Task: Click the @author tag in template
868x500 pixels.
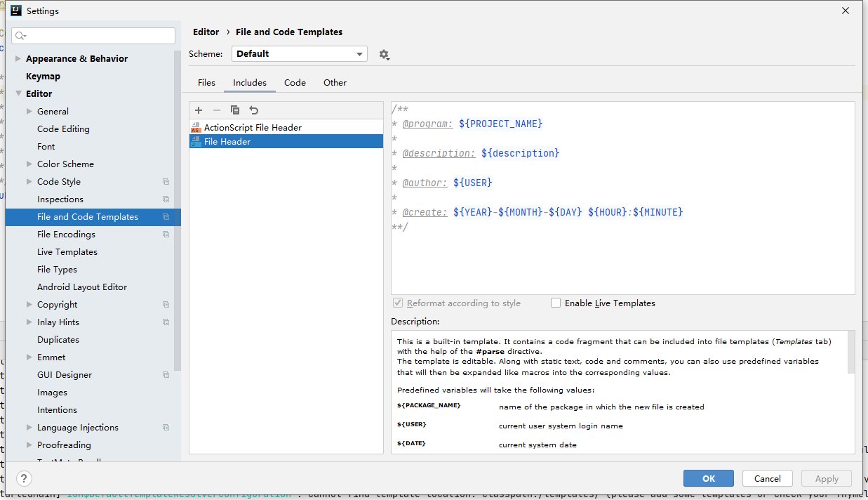Action: tap(425, 183)
